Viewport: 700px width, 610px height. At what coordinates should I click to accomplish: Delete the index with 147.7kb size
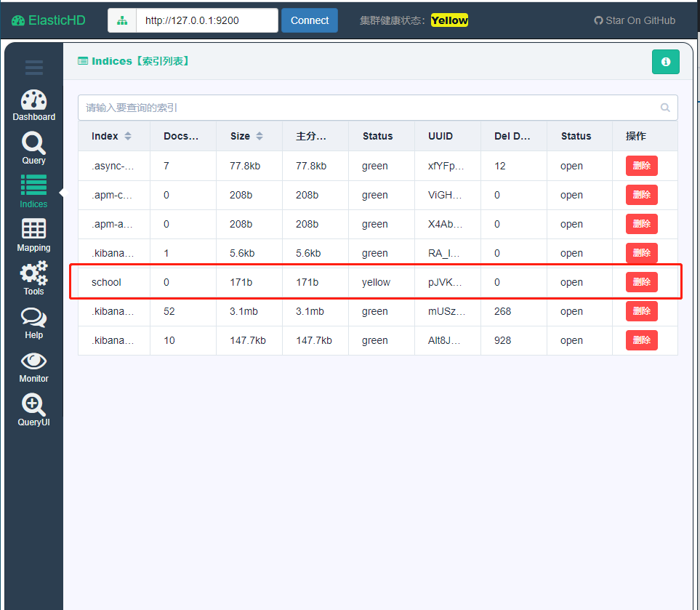(x=642, y=340)
